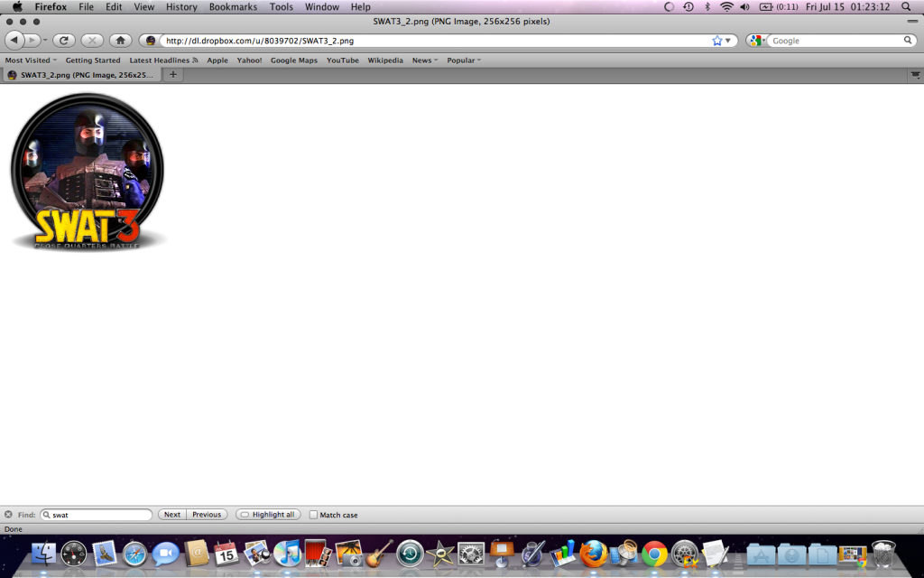924x578 pixels.
Task: Launch Keynote from the Dock
Action: coord(502,554)
